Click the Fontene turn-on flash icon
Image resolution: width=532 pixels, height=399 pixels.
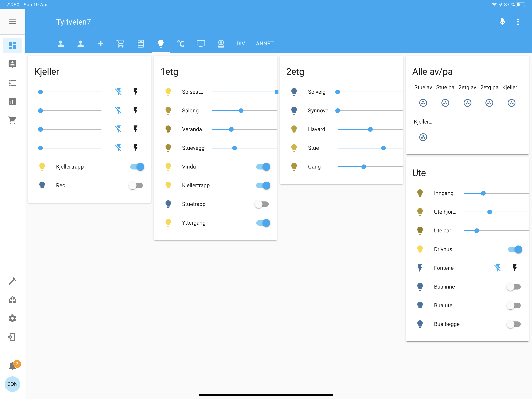[514, 268]
